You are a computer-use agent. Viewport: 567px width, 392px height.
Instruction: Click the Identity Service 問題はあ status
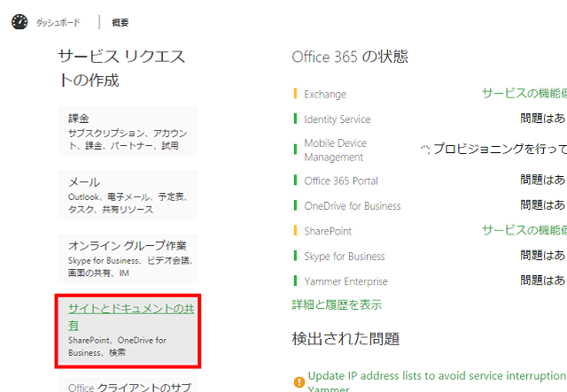(x=543, y=119)
